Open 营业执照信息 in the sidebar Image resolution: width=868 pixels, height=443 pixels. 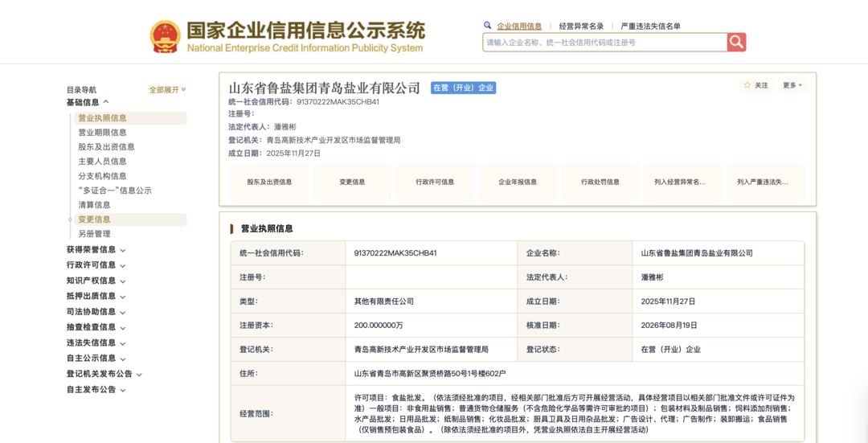[131, 118]
